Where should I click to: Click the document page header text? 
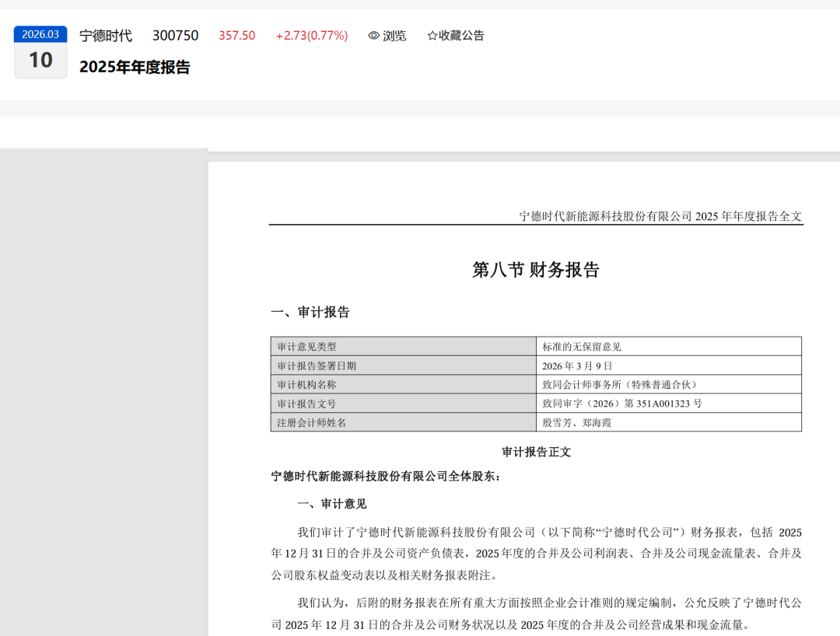[660, 215]
